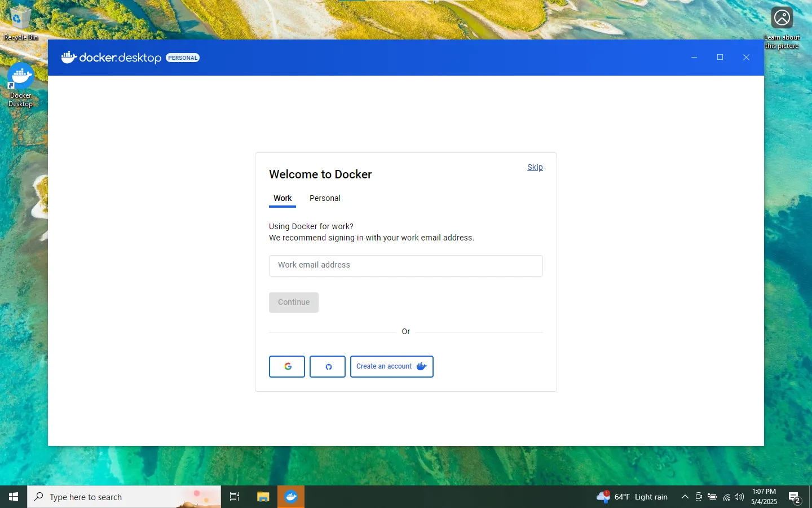Click the volume icon in system tray
Image resolution: width=812 pixels, height=508 pixels.
739,497
